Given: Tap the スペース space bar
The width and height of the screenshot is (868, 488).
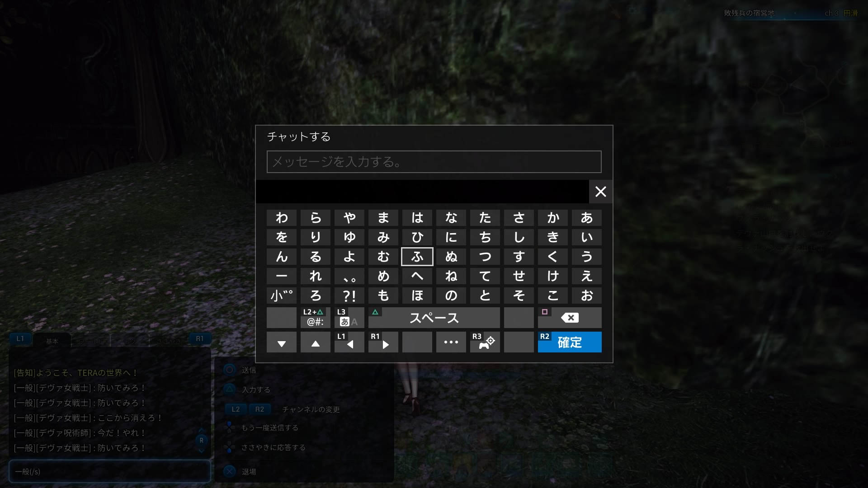Looking at the screenshot, I should (434, 318).
